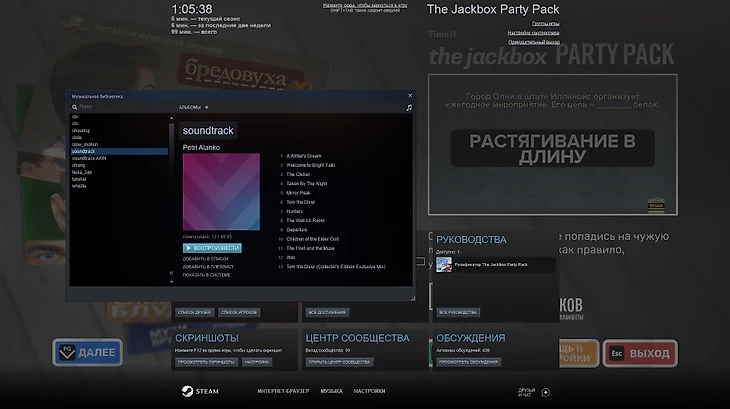
Task: Click the Все достижения button
Action: pyautogui.click(x=327, y=312)
